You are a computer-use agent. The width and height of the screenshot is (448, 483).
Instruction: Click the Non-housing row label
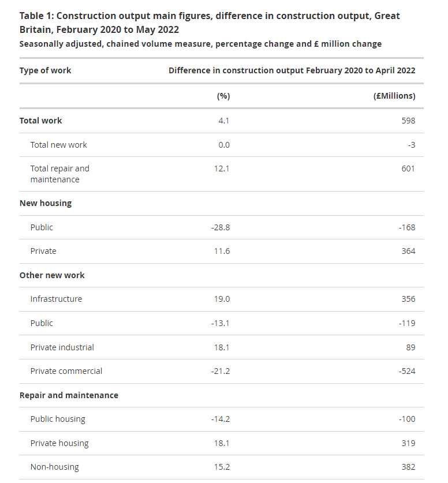(54, 467)
